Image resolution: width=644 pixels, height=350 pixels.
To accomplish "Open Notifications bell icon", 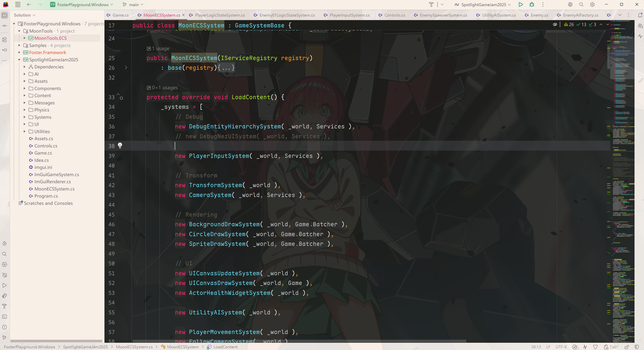I will tap(640, 15).
